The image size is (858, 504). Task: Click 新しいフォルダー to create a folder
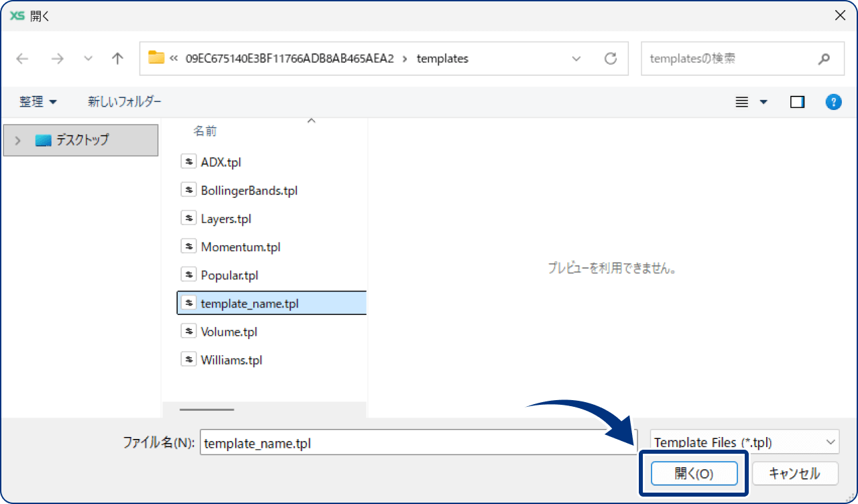[125, 101]
